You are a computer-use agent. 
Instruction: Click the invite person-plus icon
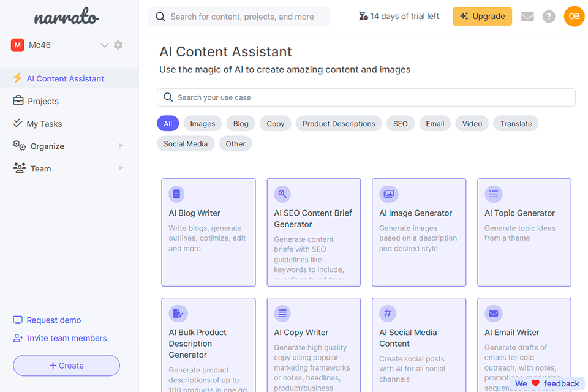[x=18, y=338]
